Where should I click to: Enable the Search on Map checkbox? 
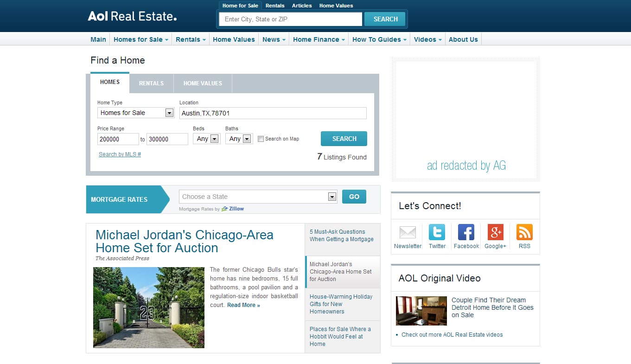[261, 139]
